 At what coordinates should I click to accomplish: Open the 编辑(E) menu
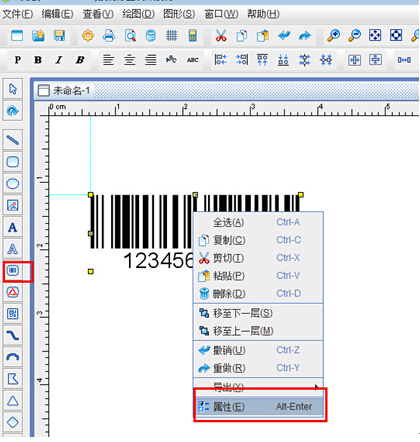coord(57,14)
